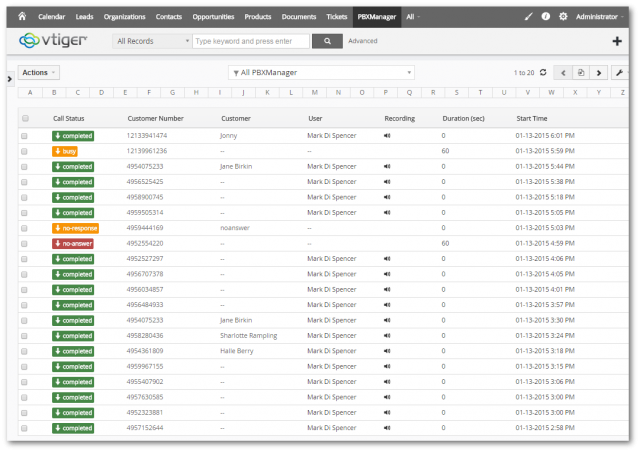Click start time 01-13-2015 5:59 PM
The width and height of the screenshot is (640, 452).
pos(545,151)
